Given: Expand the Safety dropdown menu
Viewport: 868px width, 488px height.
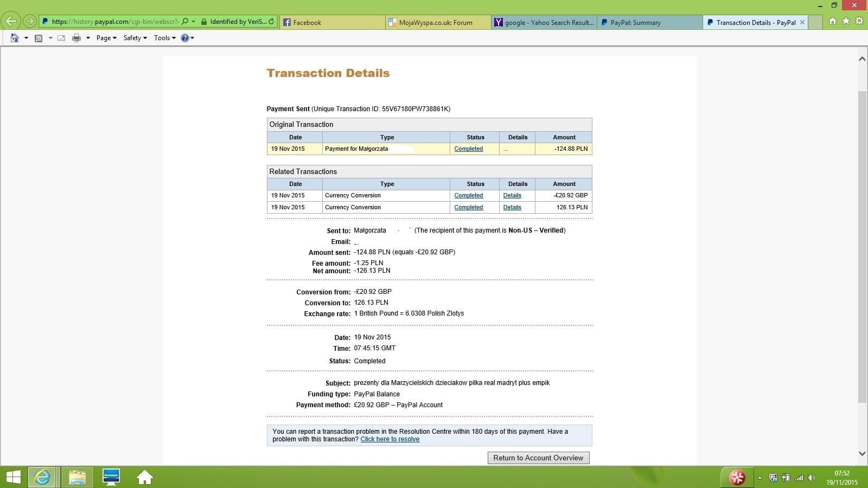Looking at the screenshot, I should click(x=135, y=38).
